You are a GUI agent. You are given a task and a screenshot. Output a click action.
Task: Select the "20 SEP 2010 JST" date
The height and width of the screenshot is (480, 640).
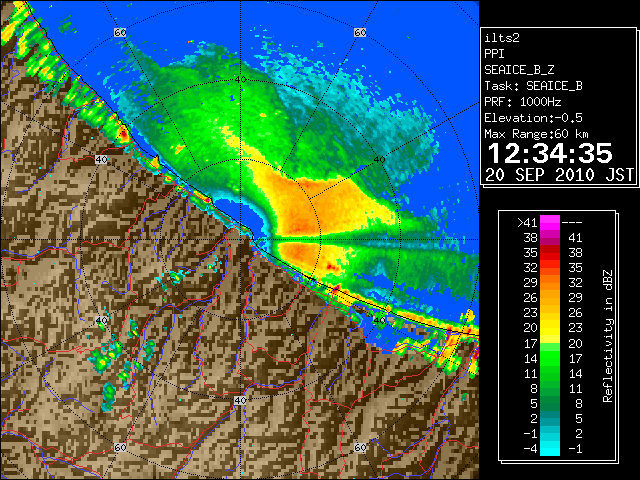pyautogui.click(x=559, y=175)
